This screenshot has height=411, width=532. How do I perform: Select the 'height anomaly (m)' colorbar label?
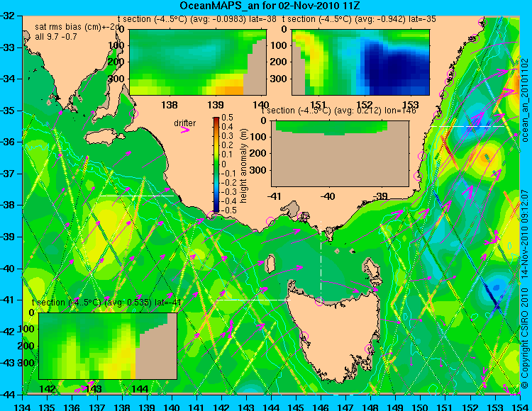click(x=243, y=166)
